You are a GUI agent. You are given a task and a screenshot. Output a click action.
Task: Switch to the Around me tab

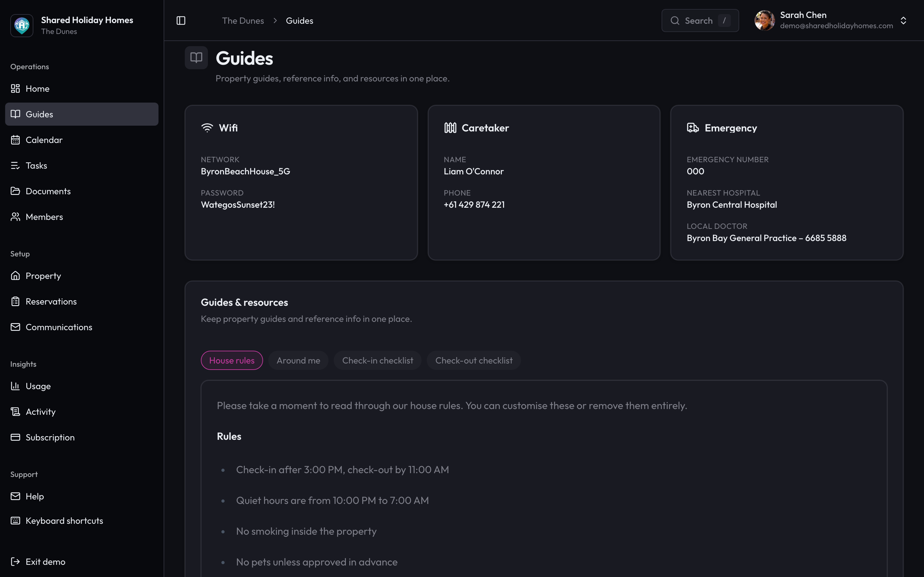tap(298, 360)
